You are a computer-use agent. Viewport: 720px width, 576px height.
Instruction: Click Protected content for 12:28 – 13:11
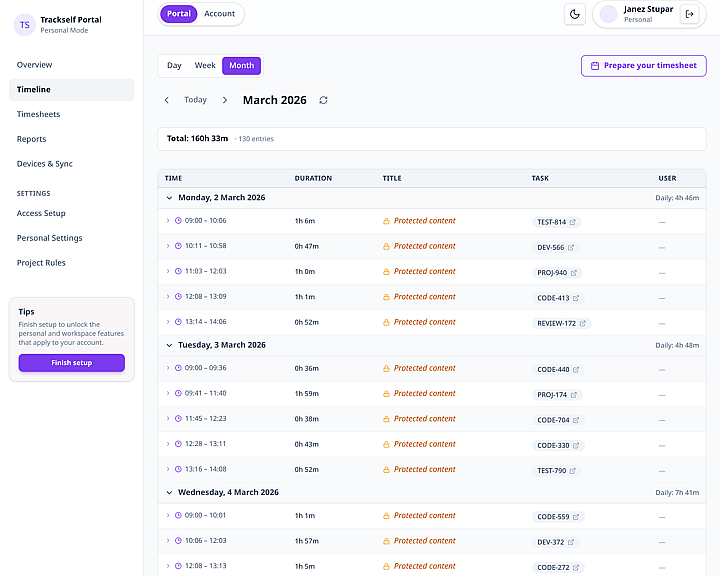tap(425, 444)
